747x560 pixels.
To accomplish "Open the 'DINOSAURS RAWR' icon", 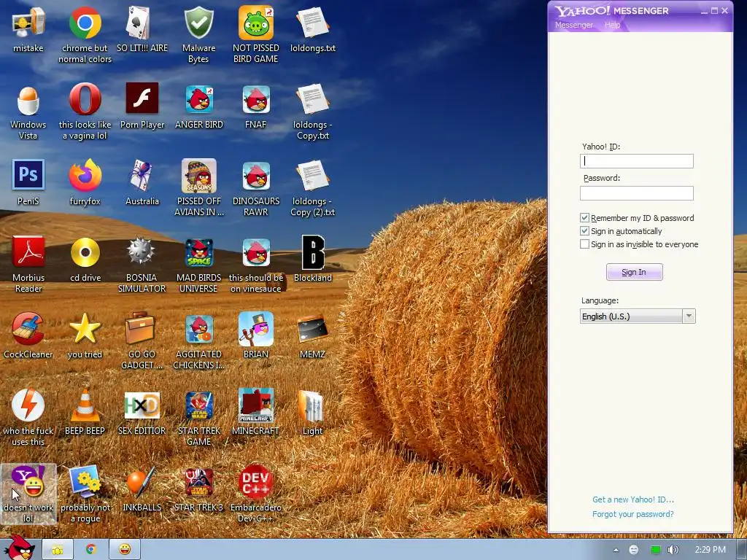I will click(256, 176).
